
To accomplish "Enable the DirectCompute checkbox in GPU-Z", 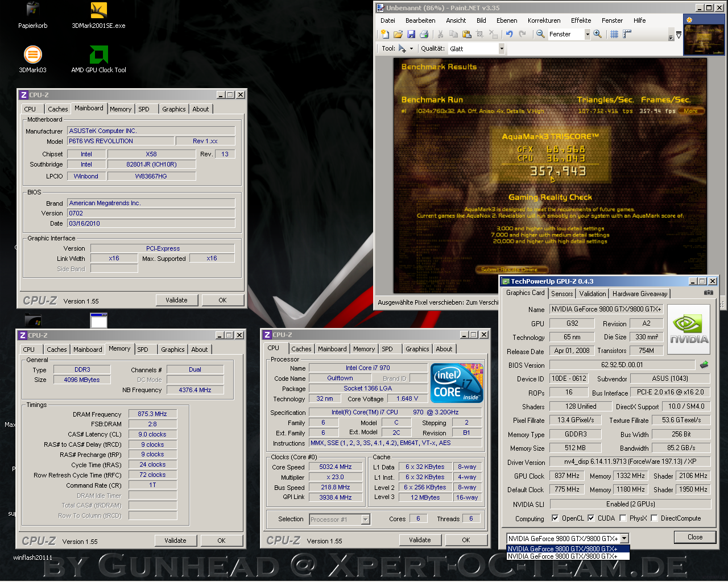I will 654,518.
